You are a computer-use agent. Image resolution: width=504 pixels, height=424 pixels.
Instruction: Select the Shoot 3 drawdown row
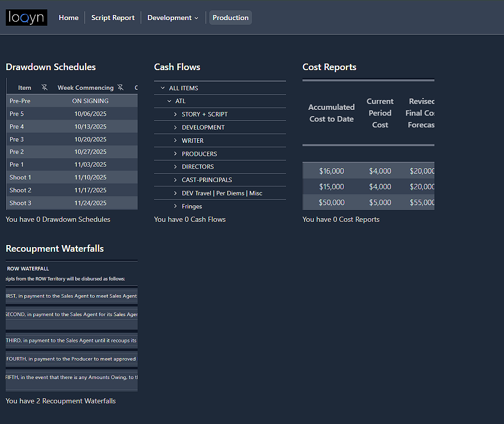point(72,203)
